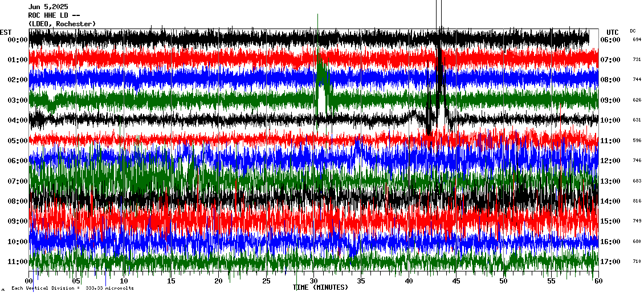Click the 17:00 UTC row label

(x=610, y=262)
